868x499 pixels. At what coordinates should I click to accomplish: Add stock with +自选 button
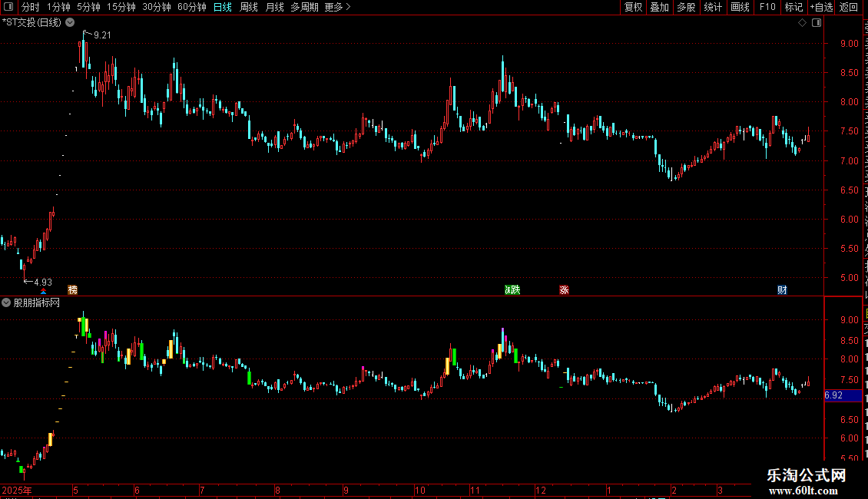pos(821,7)
